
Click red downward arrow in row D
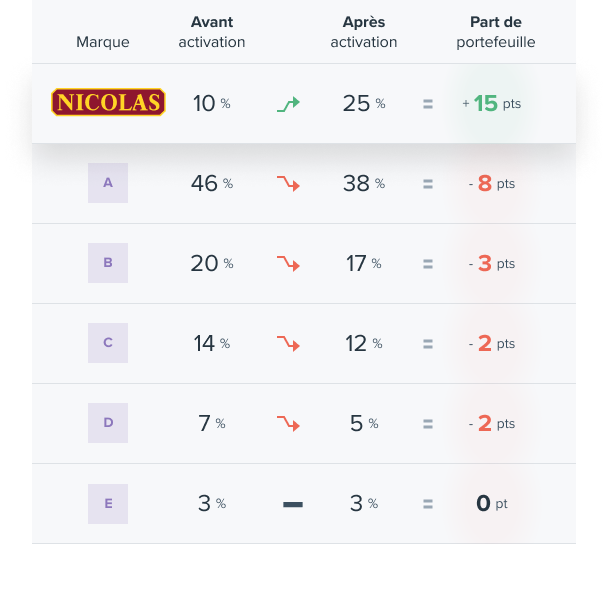point(288,423)
